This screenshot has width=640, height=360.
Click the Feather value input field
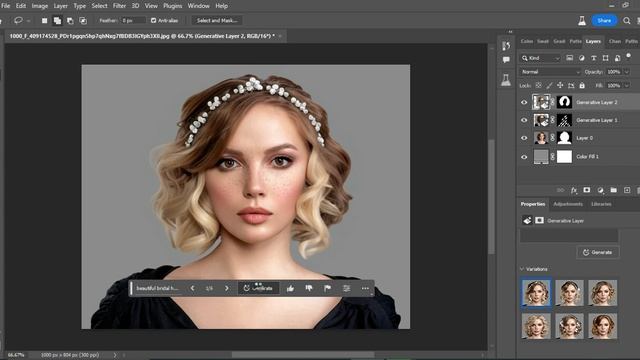[133, 20]
